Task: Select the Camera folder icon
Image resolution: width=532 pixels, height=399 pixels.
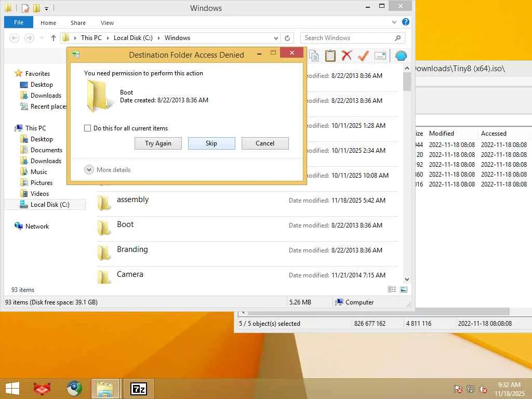Action: pos(104,276)
